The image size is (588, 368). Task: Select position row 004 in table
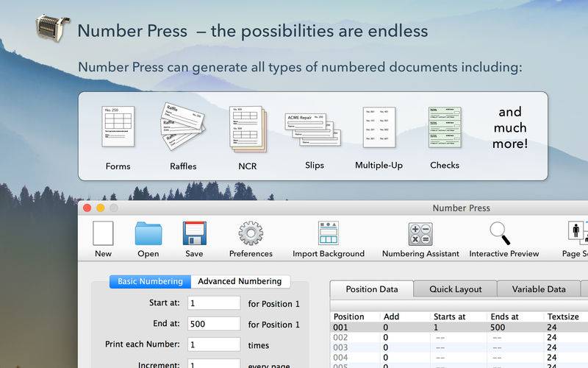459,358
